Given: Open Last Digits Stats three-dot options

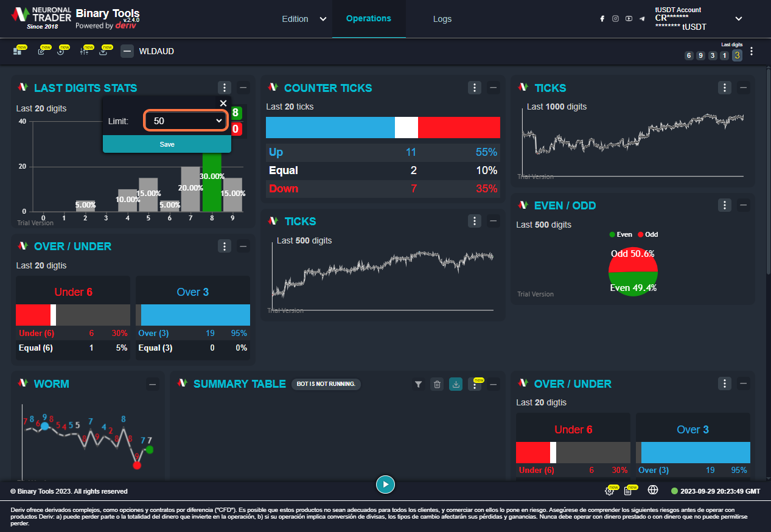Looking at the screenshot, I should 225,88.
